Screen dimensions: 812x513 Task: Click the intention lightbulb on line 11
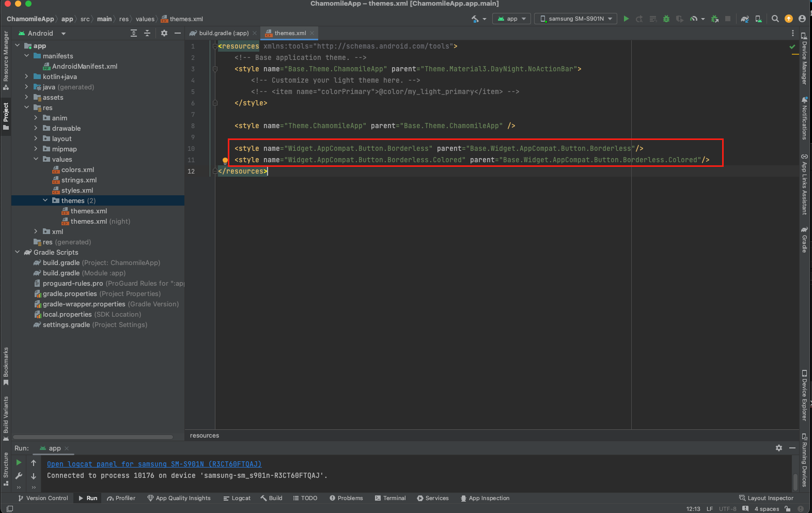coord(225,161)
